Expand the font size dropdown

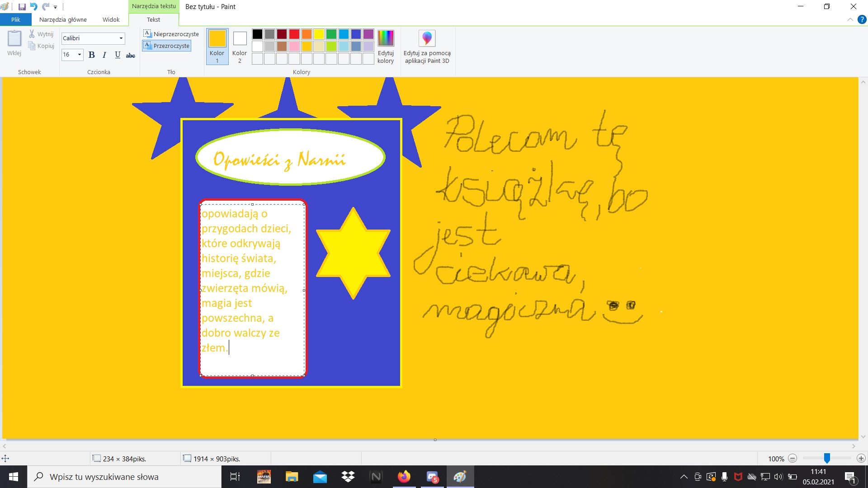pos(80,55)
